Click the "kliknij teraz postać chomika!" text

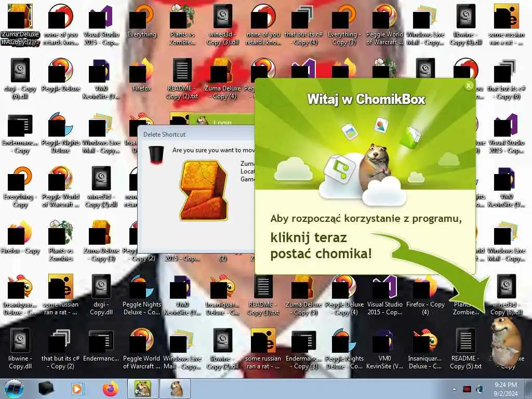coord(321,245)
